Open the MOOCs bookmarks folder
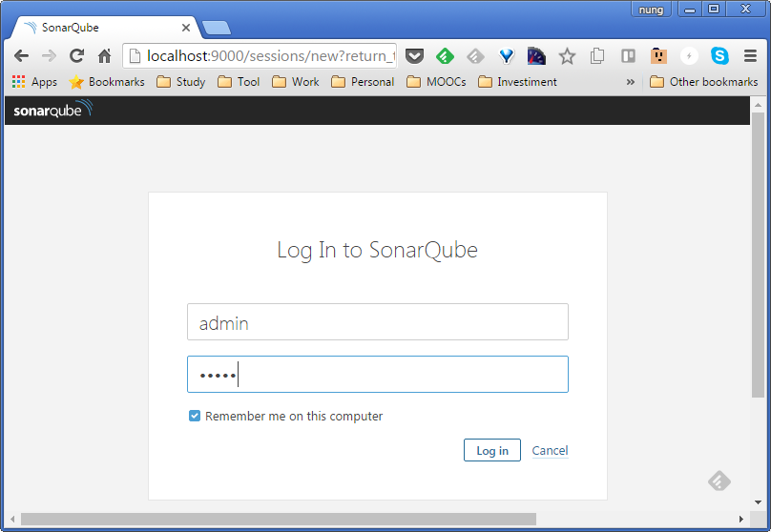The image size is (771, 532). (x=436, y=82)
